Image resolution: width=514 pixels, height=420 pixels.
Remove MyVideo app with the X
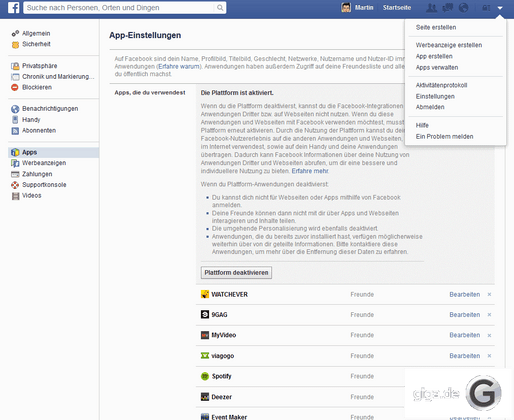pos(489,335)
